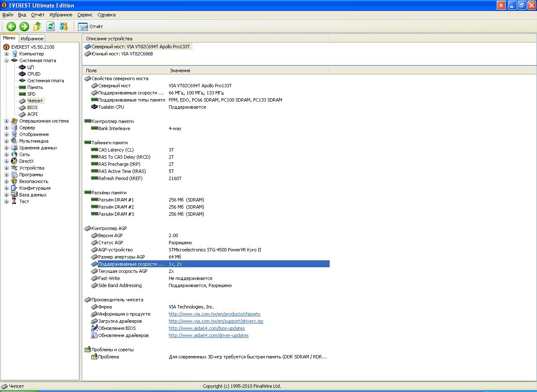The width and height of the screenshot is (537, 392).
Task: Select the Fast-Write row
Action: 206,278
